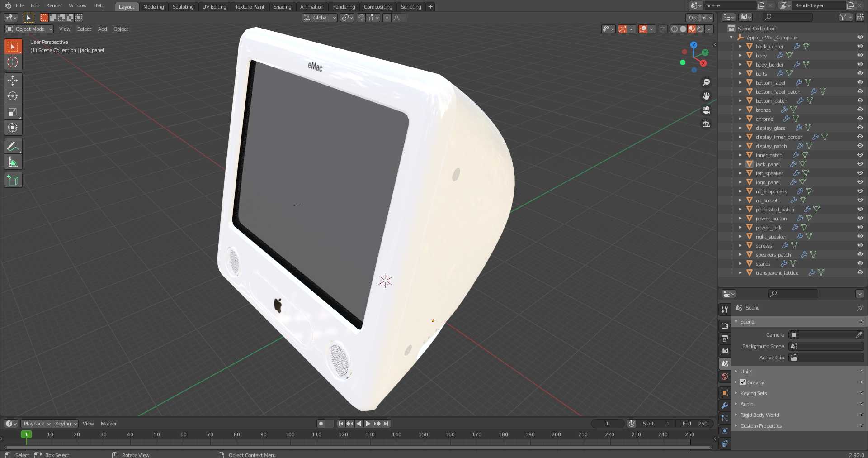Collapse the Apple_eMac_Computer collection
The width and height of the screenshot is (868, 458).
[731, 38]
